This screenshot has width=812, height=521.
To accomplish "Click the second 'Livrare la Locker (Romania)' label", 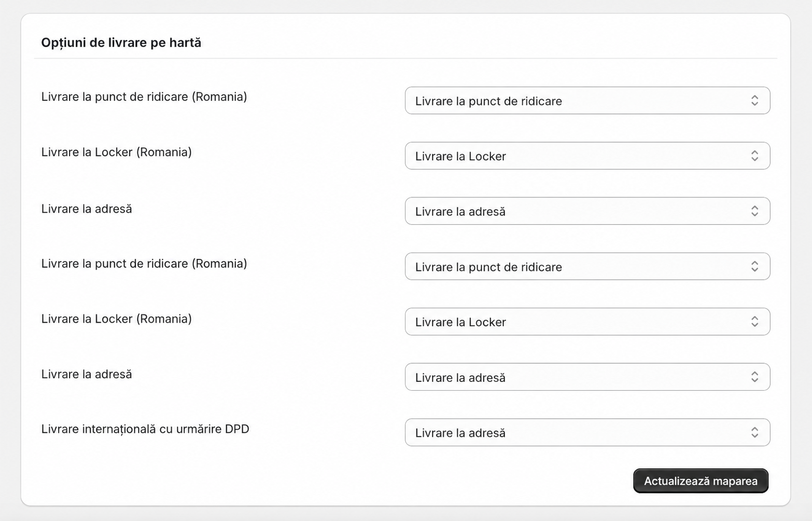I will pyautogui.click(x=117, y=319).
